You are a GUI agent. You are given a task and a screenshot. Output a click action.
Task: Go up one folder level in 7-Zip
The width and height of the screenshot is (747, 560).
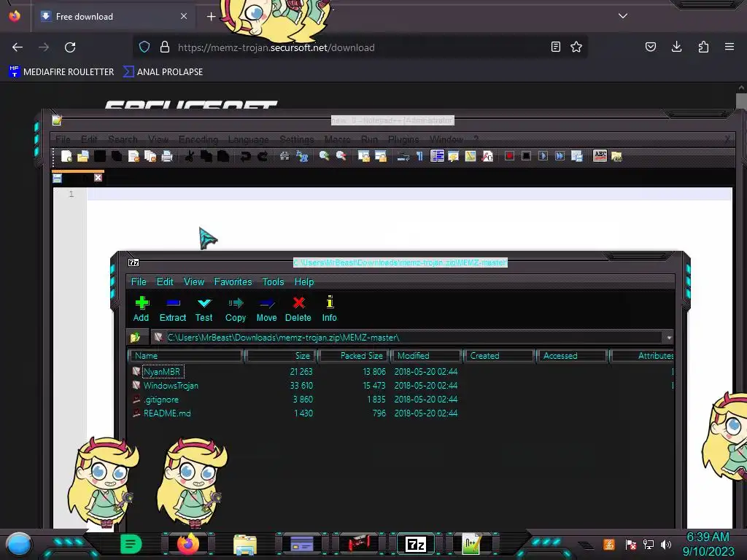click(135, 338)
